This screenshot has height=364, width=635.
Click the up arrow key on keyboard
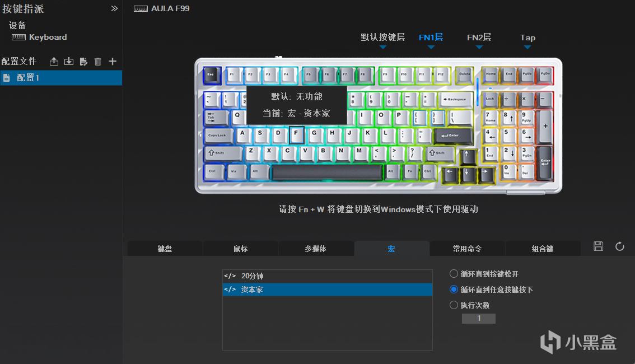tap(468, 157)
